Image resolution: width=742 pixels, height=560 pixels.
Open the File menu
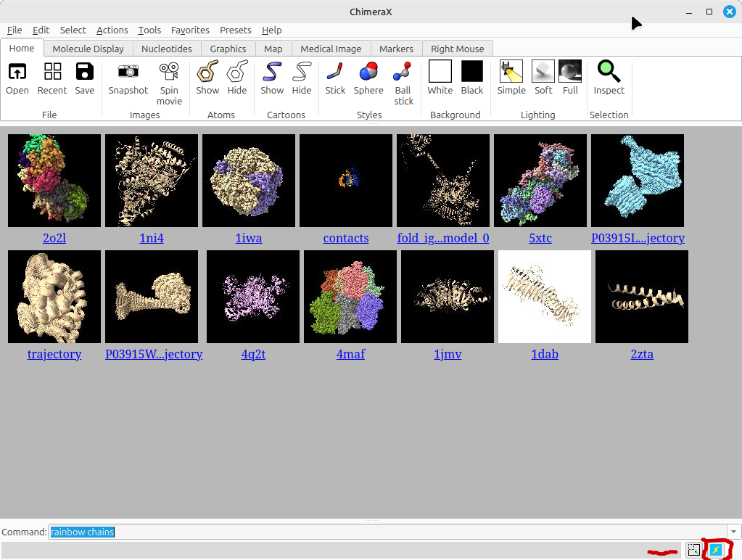click(x=15, y=30)
